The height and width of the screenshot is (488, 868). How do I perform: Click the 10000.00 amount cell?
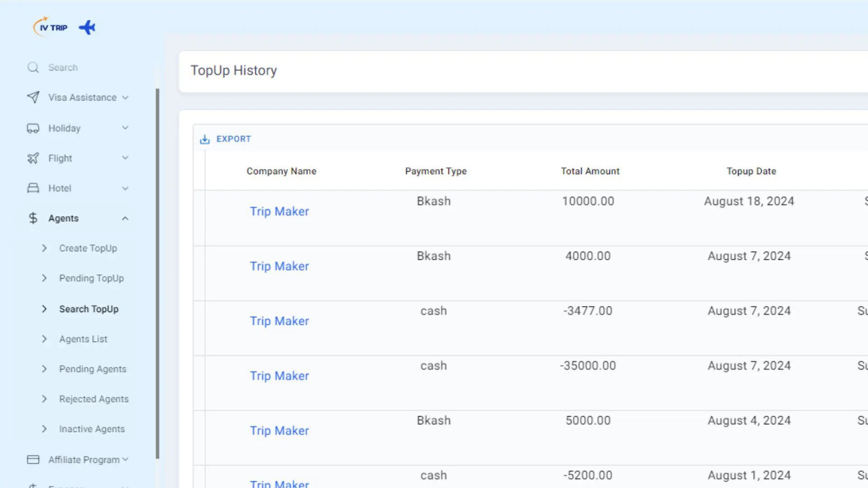588,201
